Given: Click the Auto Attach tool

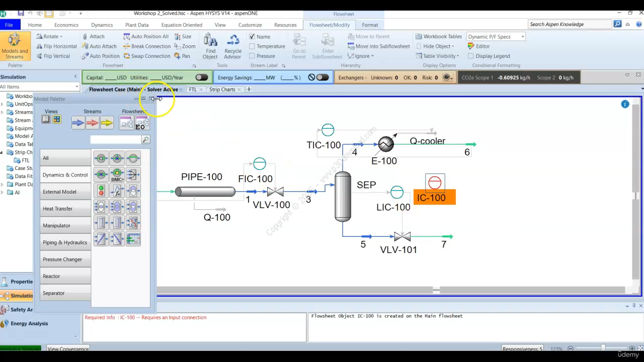Looking at the screenshot, I should point(99,46).
